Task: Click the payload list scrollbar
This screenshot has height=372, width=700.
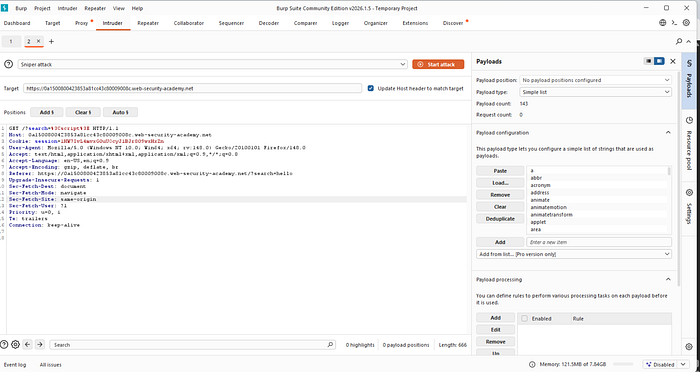Action: 669,171
